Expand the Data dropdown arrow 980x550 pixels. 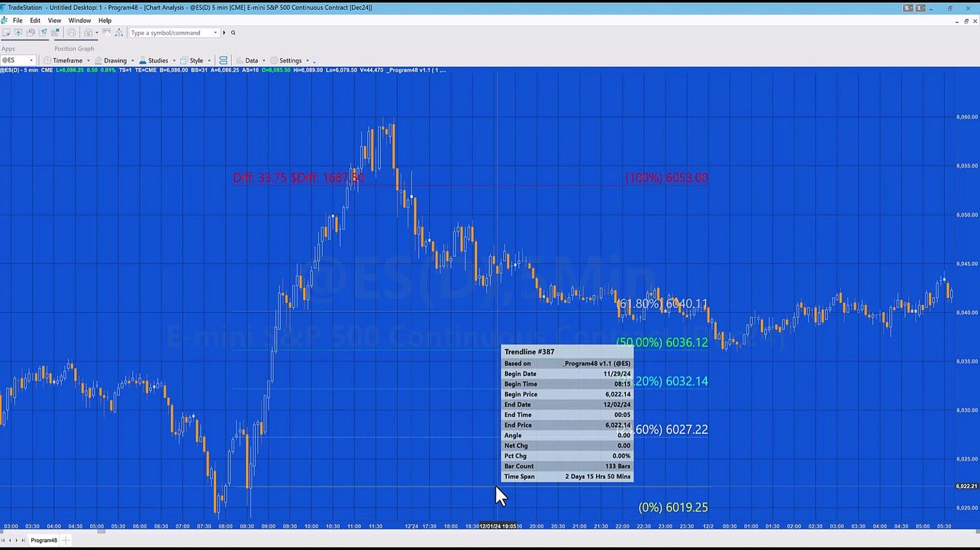click(264, 60)
